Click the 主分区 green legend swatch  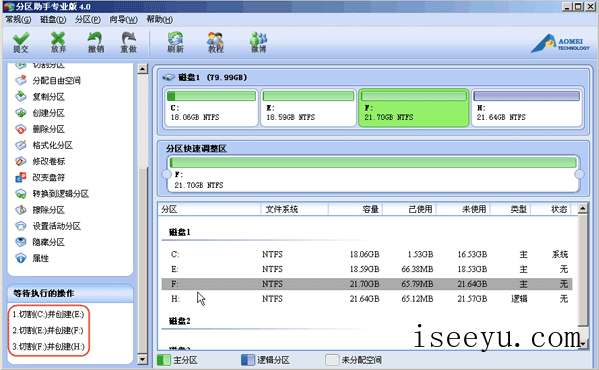(164, 360)
